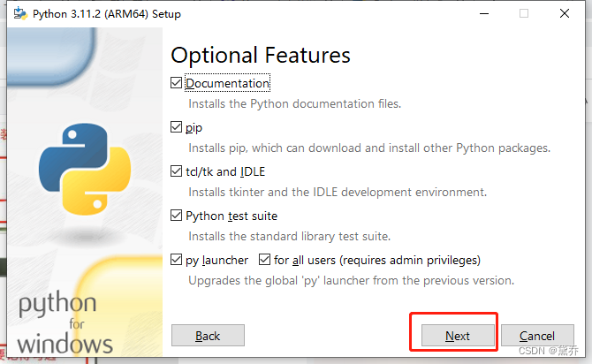Click the Python 3.11.2 (ARM64) Setup title
Image resolution: width=592 pixels, height=364 pixels.
pyautogui.click(x=106, y=14)
